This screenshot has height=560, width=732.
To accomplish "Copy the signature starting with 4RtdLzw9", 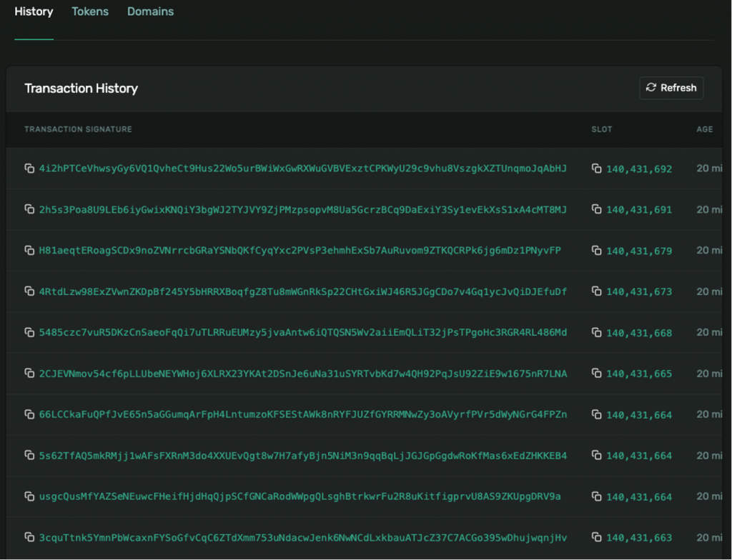I will click(29, 291).
